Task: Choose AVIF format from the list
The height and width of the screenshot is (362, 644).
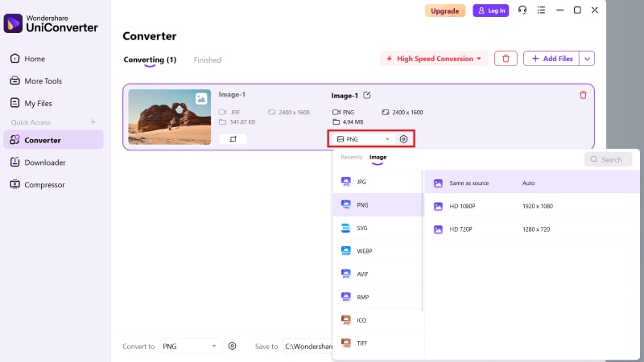Action: tap(378, 274)
